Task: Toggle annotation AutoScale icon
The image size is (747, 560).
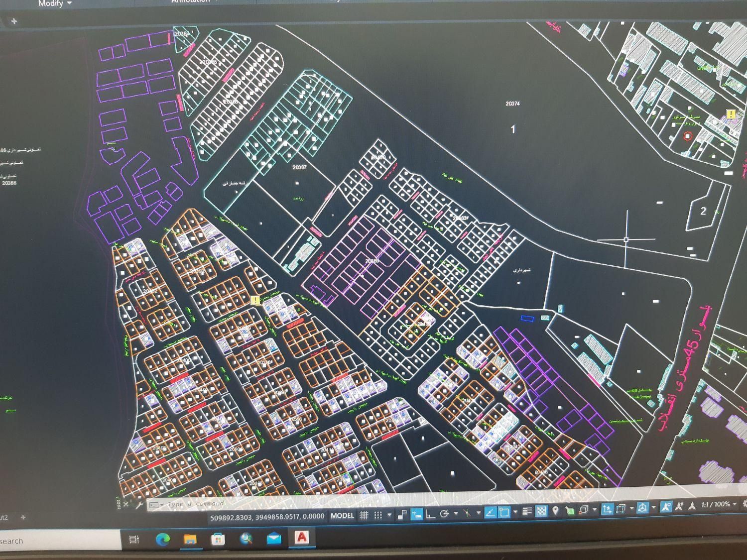Action: pos(679,507)
